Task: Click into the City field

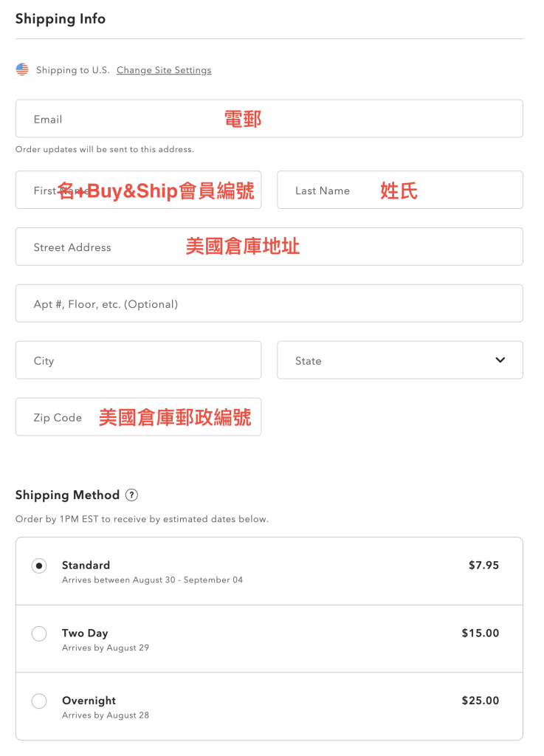Action: [138, 361]
